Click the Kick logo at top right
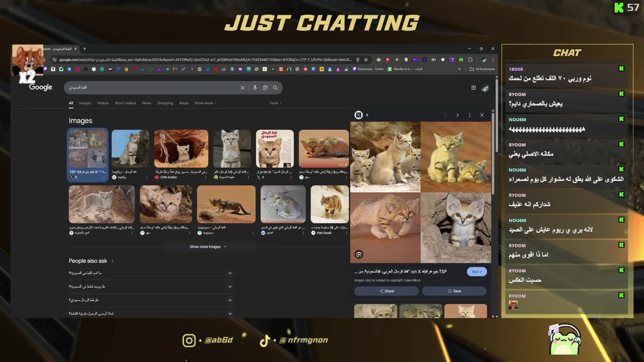This screenshot has height=362, width=644. click(619, 8)
